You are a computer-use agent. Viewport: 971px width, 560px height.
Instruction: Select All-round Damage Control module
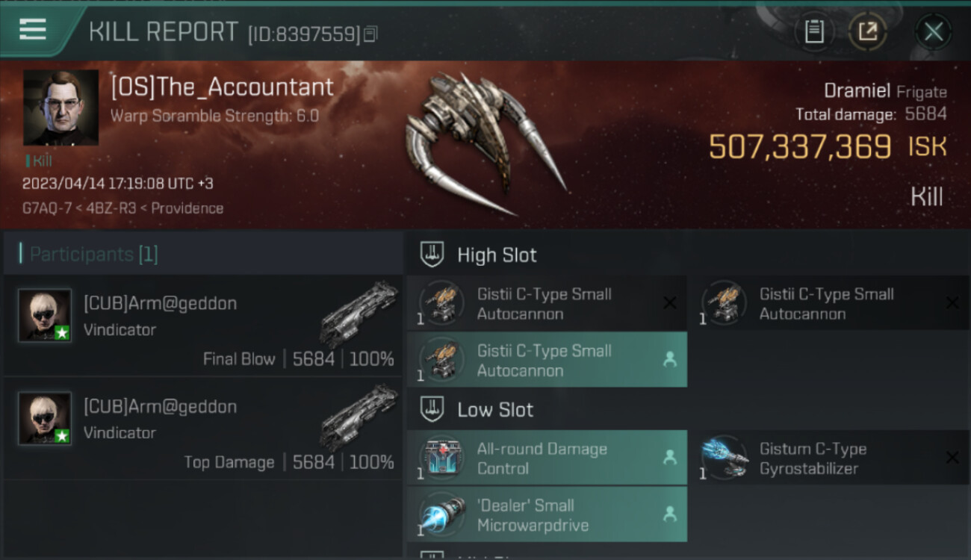coord(547,458)
